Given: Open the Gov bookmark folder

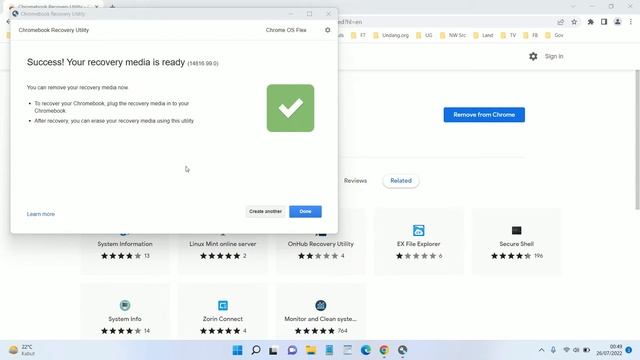Looking at the screenshot, I should click(x=554, y=36).
